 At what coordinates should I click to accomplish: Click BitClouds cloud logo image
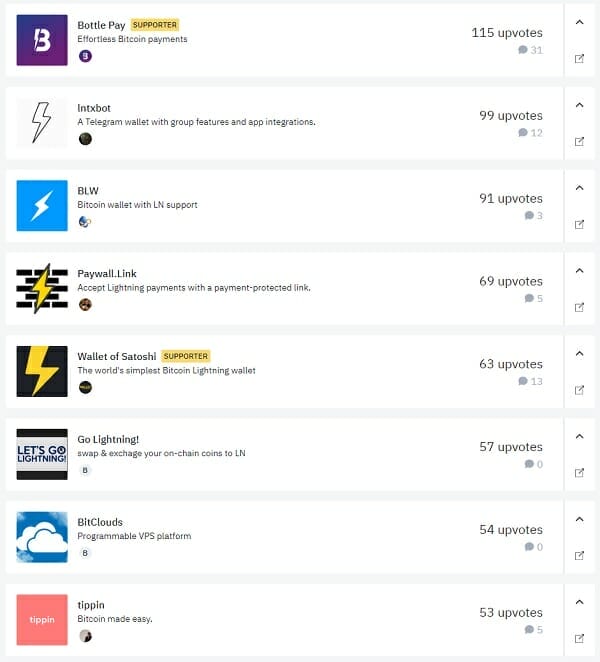[42, 537]
